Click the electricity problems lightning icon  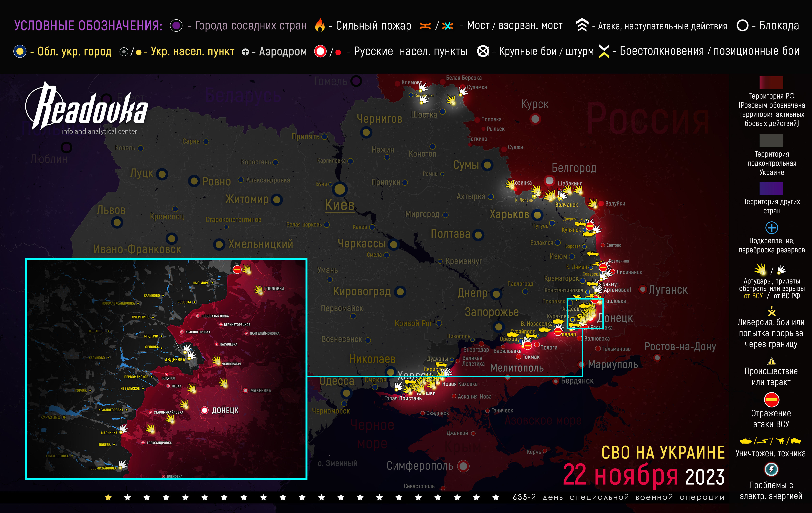(x=771, y=469)
